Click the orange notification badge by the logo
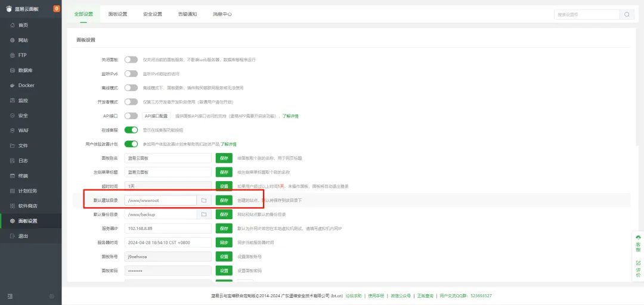Viewport: 644px width, 305px height. tap(57, 8)
